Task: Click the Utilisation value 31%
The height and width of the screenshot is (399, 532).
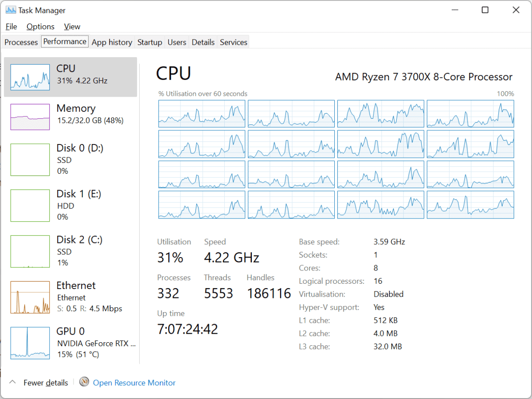Action: coord(170,257)
